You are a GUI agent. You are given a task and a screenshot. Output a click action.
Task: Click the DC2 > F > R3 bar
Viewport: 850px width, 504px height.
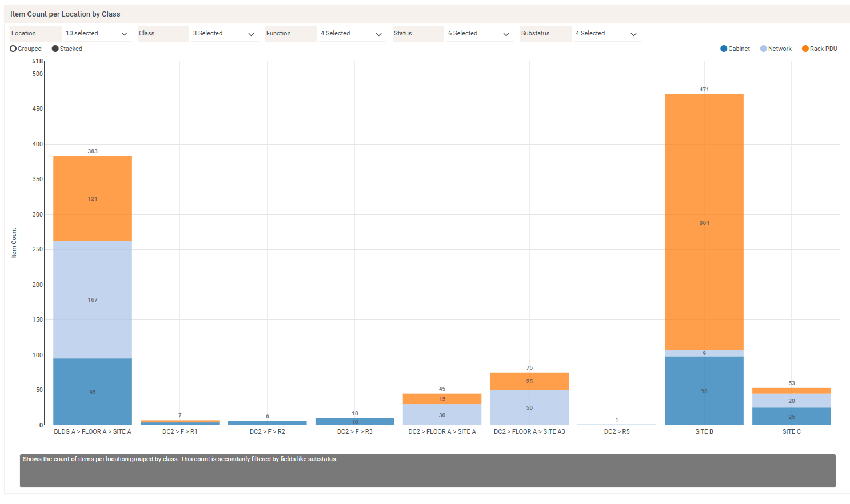(x=354, y=422)
